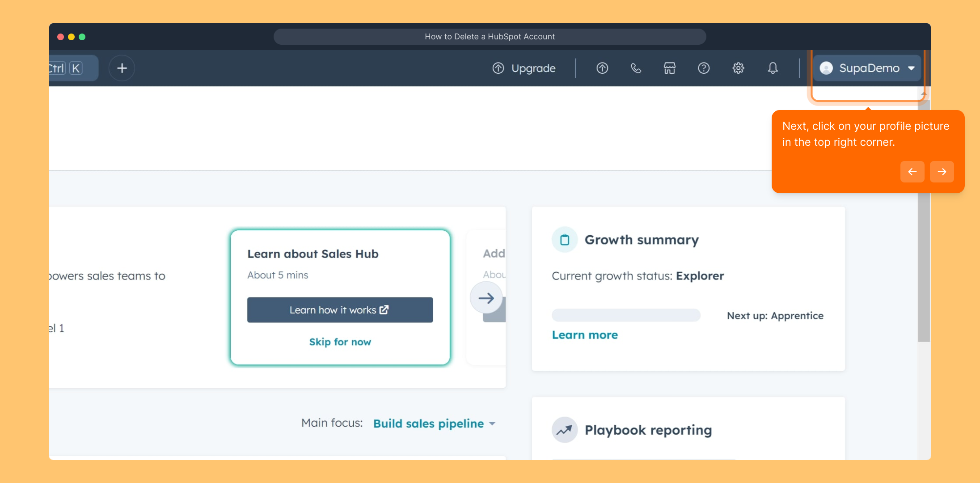This screenshot has width=980, height=483.
Task: Go back to previous tooltip step
Action: [x=912, y=172]
